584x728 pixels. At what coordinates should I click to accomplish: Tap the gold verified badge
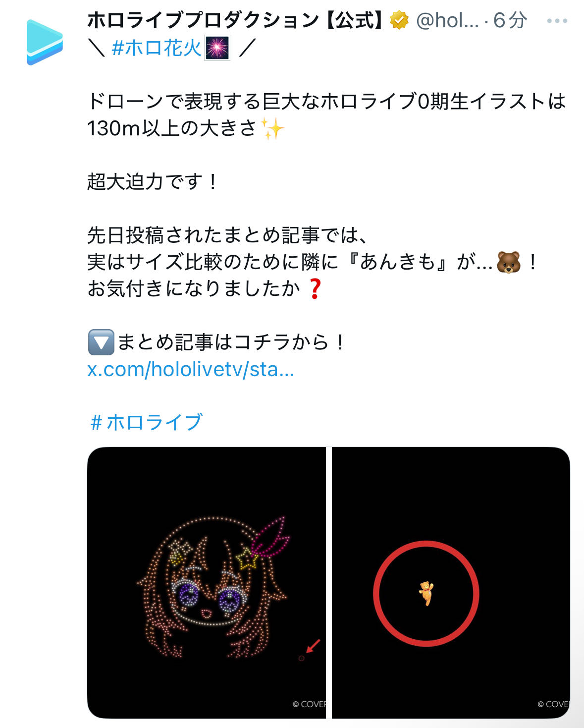click(x=399, y=20)
